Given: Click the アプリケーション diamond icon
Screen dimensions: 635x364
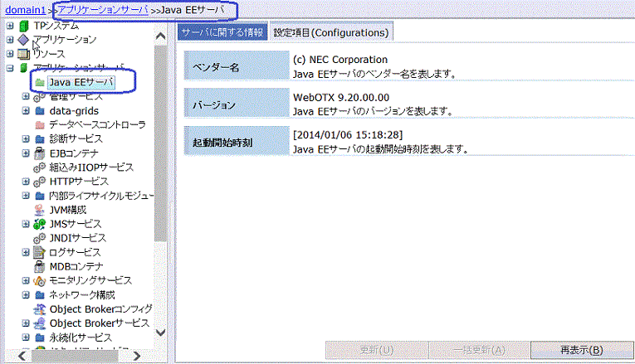Looking at the screenshot, I should point(23,40).
